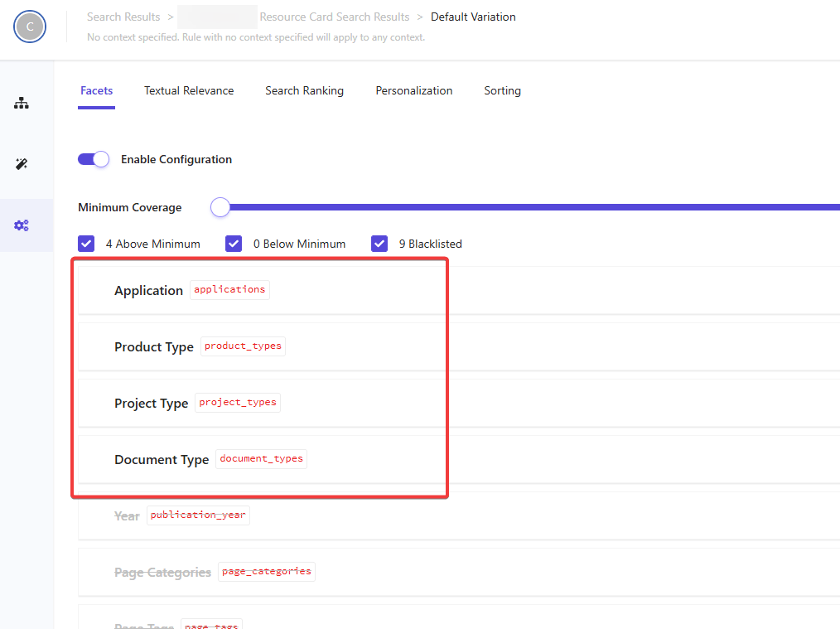The height and width of the screenshot is (629, 840).
Task: Switch to the Facets tab
Action: point(96,91)
